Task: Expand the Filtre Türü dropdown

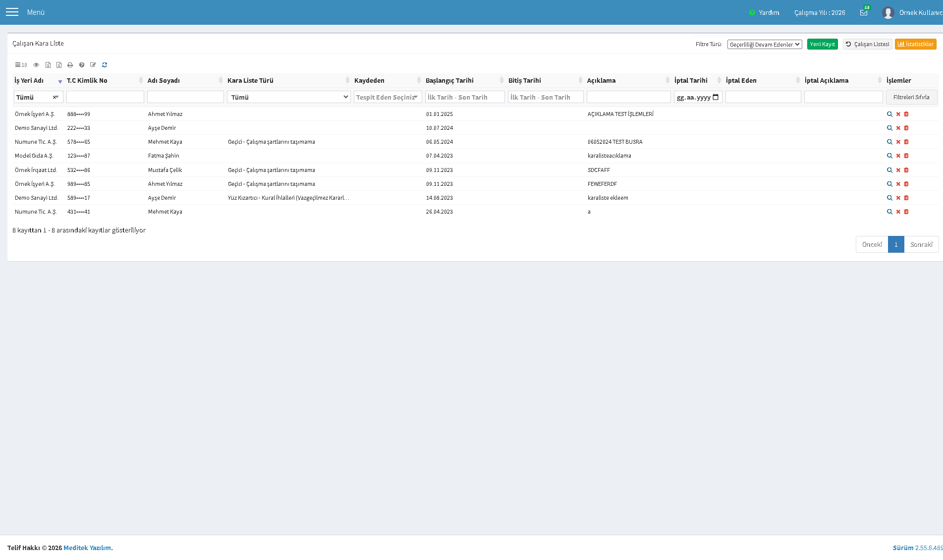Action: [765, 45]
